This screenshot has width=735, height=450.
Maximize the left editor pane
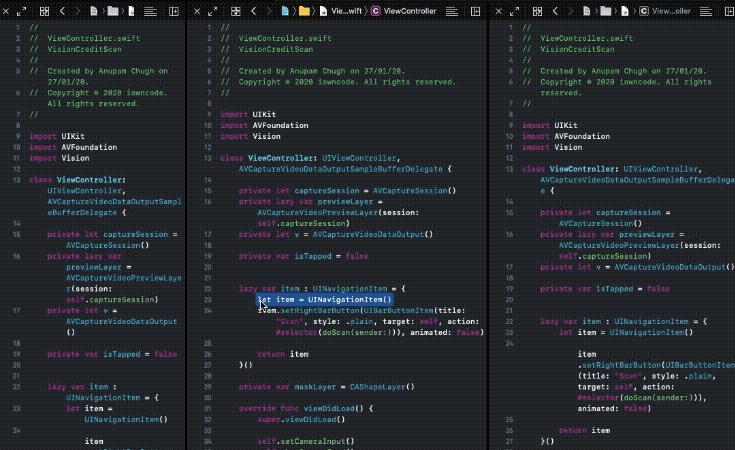tap(22, 10)
